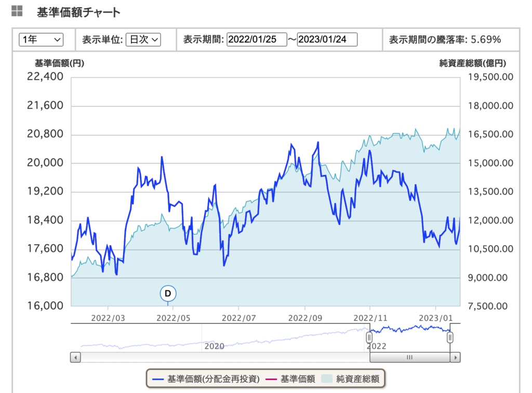Click the D dividend event marker on chart
The width and height of the screenshot is (532, 393).
(168, 293)
